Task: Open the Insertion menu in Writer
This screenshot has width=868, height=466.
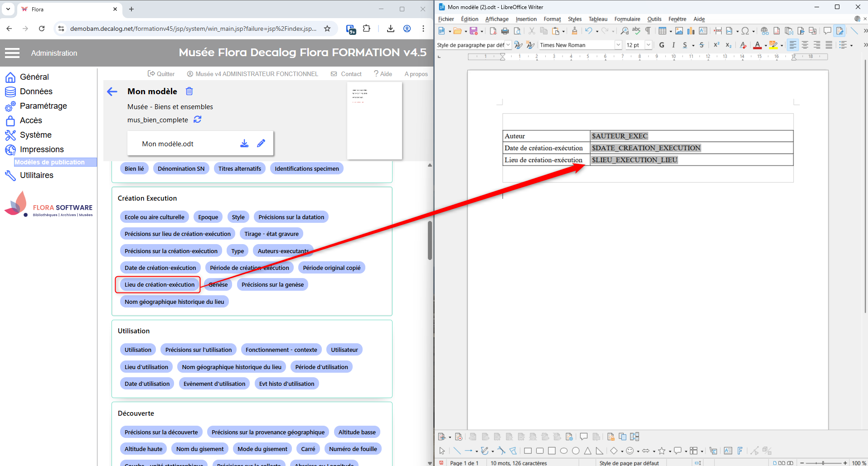Action: 526,19
